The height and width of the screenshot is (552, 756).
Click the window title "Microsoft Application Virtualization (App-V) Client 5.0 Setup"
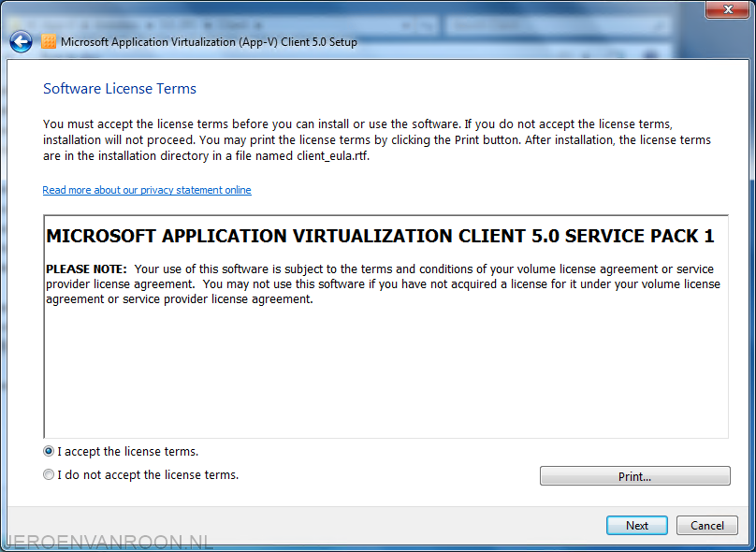pyautogui.click(x=209, y=42)
